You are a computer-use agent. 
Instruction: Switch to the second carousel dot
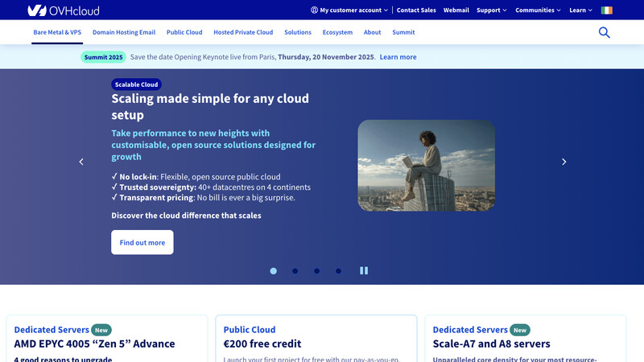295,271
